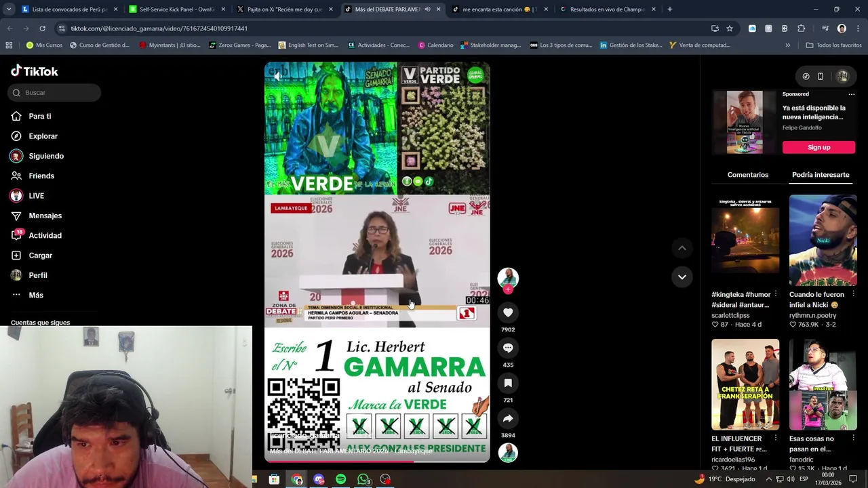Open ricardoelias196 profile link
Image resolution: width=868 pixels, height=488 pixels.
click(x=733, y=460)
